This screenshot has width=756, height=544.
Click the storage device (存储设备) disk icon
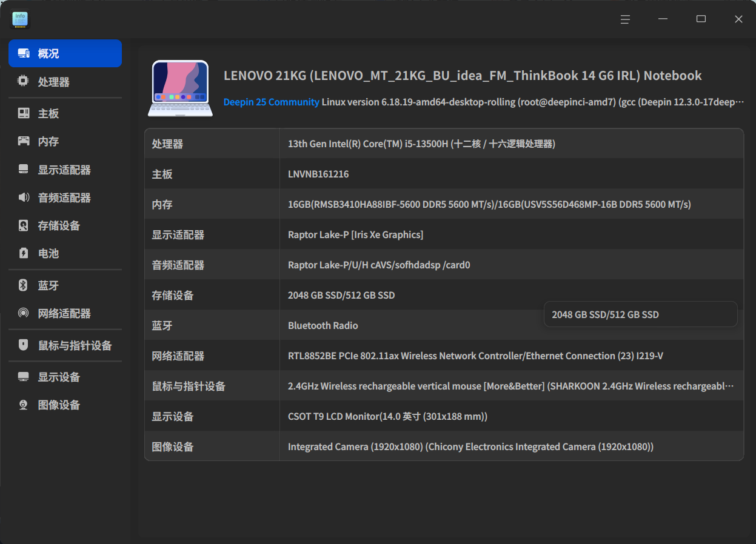pos(24,225)
